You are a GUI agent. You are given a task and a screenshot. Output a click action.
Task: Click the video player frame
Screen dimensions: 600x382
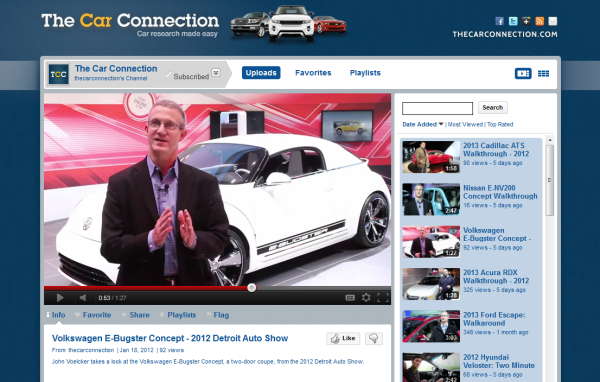[x=217, y=189]
